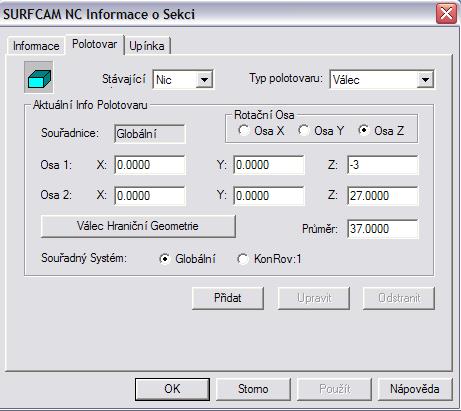Click the cyan stock block icon
This screenshot has width=461, height=411.
point(39,77)
